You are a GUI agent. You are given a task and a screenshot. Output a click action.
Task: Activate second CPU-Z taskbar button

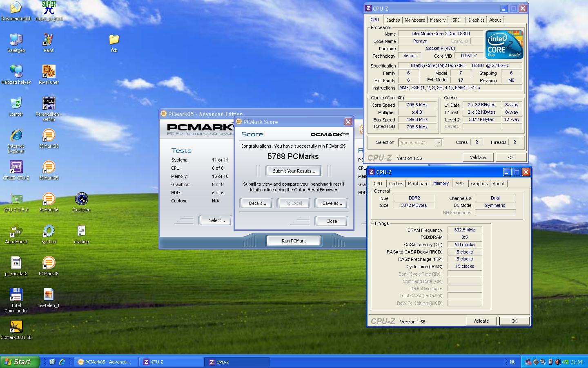pos(237,362)
